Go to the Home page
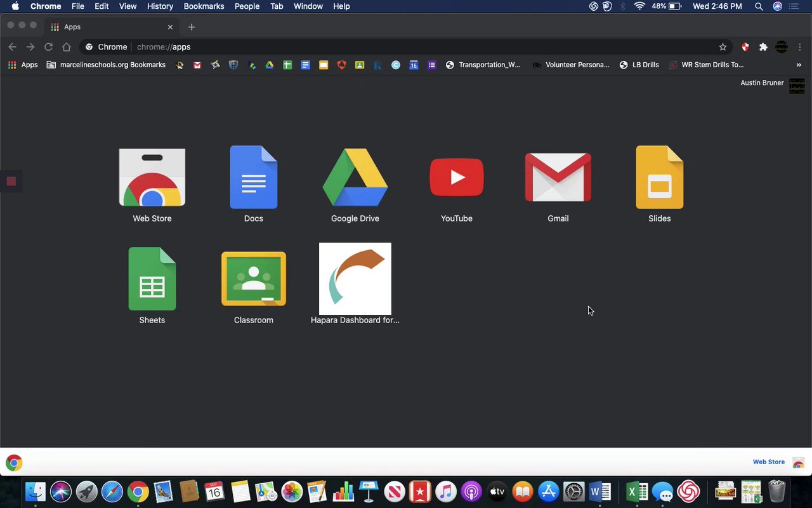This screenshot has width=812, height=508. click(66, 47)
